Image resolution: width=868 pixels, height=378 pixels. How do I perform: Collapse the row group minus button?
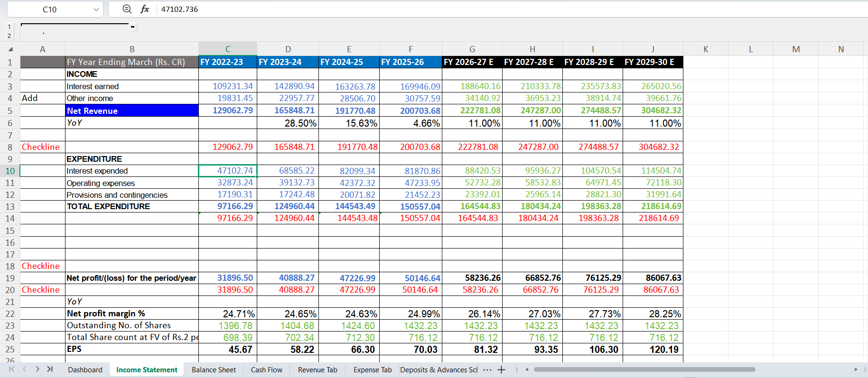pyautogui.click(x=133, y=27)
